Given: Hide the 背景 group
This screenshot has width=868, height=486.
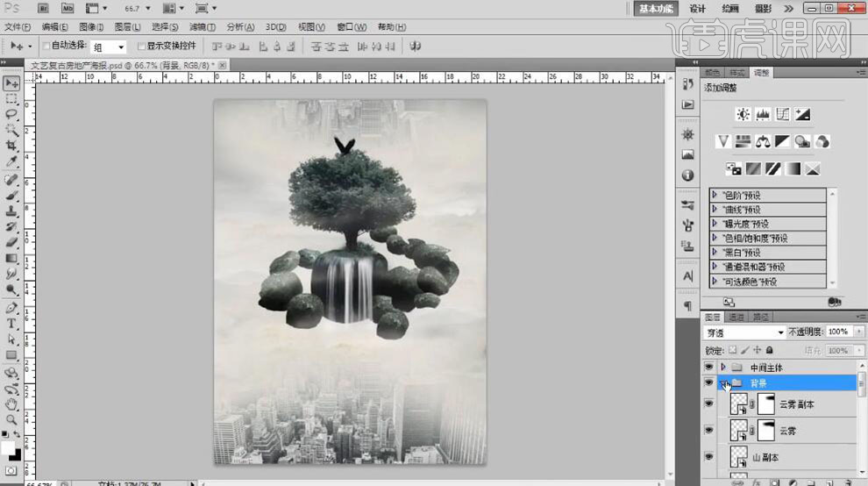Looking at the screenshot, I should point(708,382).
